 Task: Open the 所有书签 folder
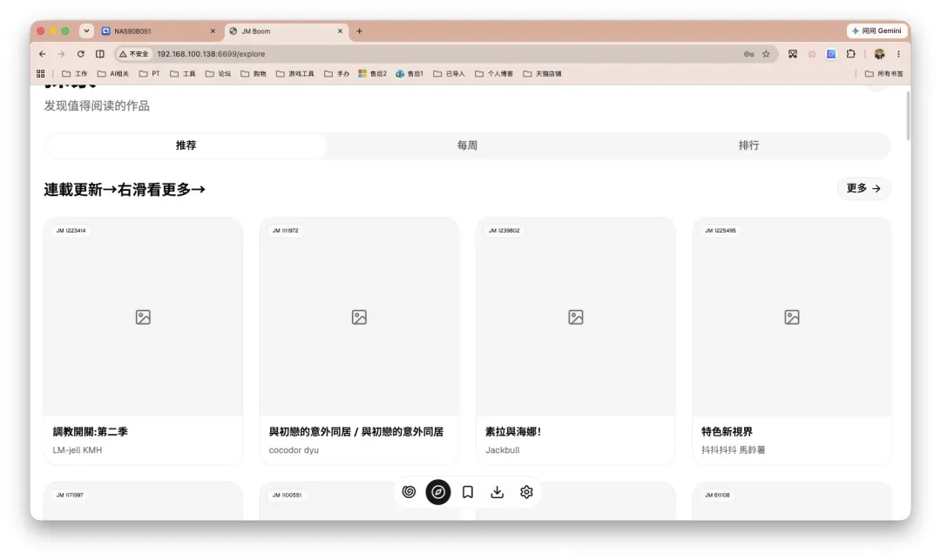pos(883,74)
